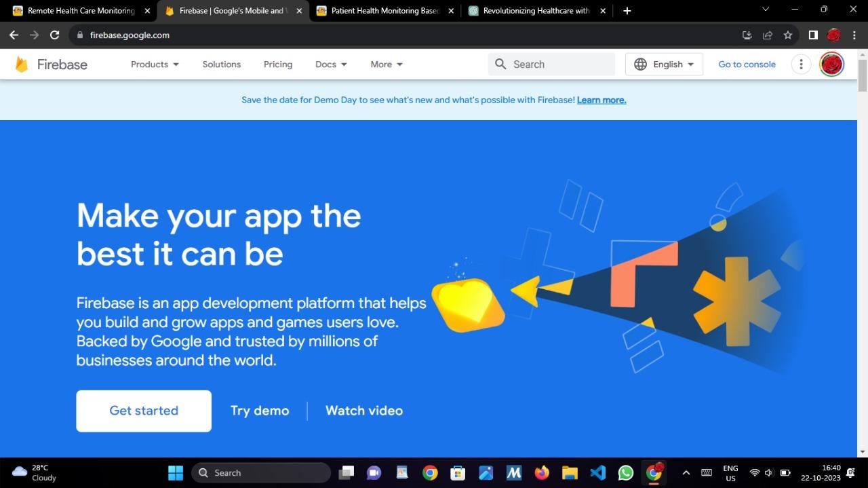
Task: Close the Remote Health Care Monitoring tab
Action: 147,11
